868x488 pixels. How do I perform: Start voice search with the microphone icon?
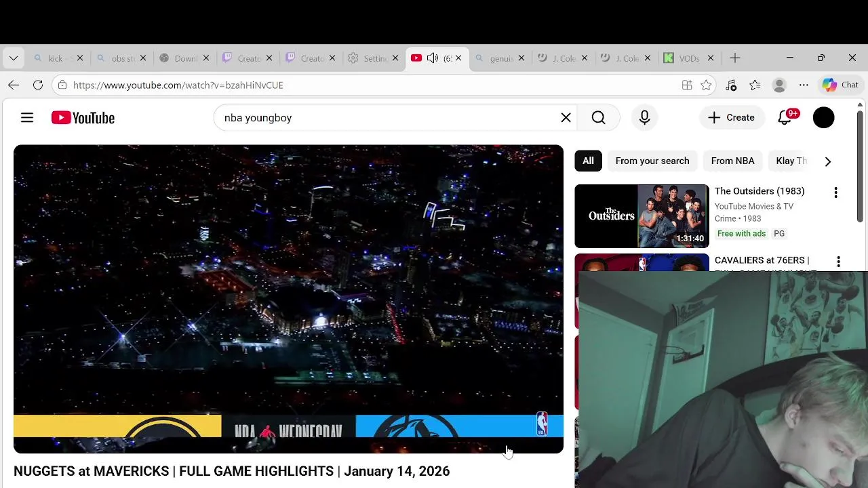644,118
